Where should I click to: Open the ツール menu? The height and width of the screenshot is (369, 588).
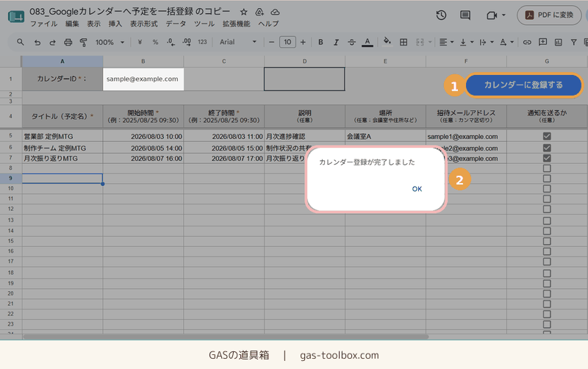coord(204,24)
